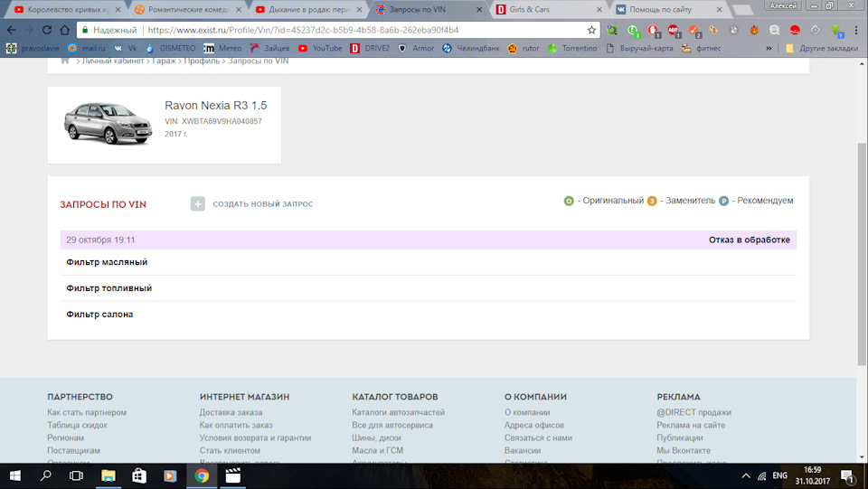Open the green download arrow extension icon
This screenshot has height=489, width=868.
click(x=835, y=30)
